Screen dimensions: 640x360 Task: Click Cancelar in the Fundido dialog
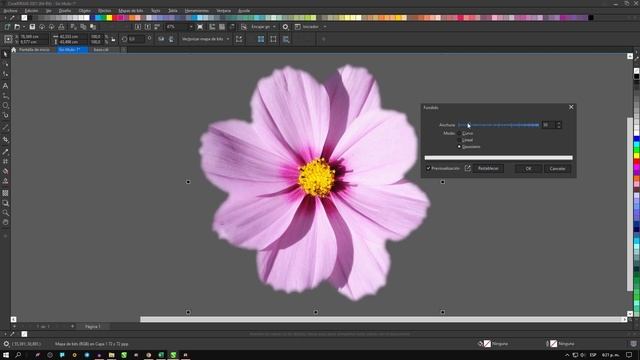pos(557,169)
